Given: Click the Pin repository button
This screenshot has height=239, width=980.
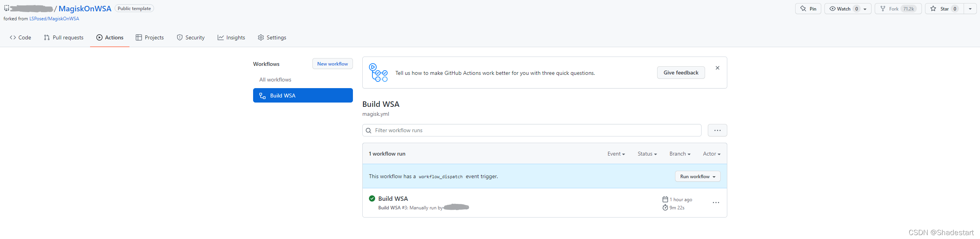Looking at the screenshot, I should coord(808,9).
